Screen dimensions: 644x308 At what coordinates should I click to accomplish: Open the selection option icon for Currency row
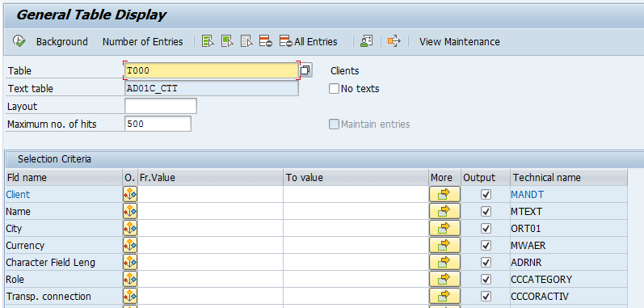point(130,245)
